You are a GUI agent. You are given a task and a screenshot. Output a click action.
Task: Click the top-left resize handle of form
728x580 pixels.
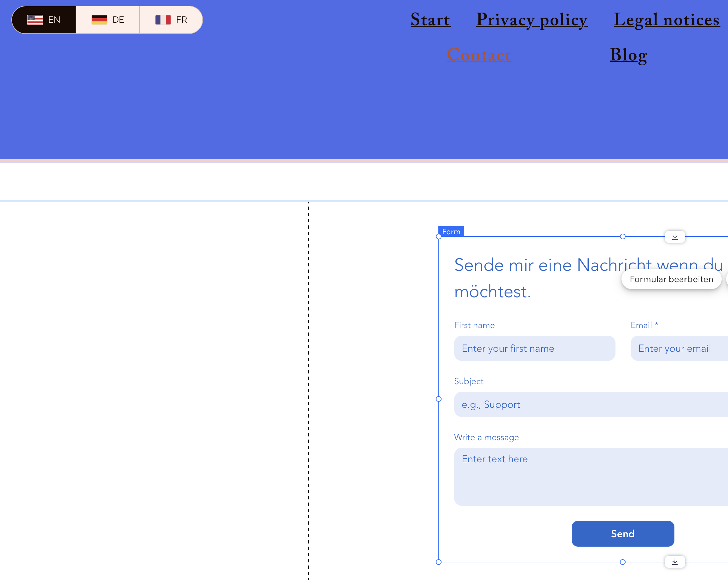[x=439, y=236]
